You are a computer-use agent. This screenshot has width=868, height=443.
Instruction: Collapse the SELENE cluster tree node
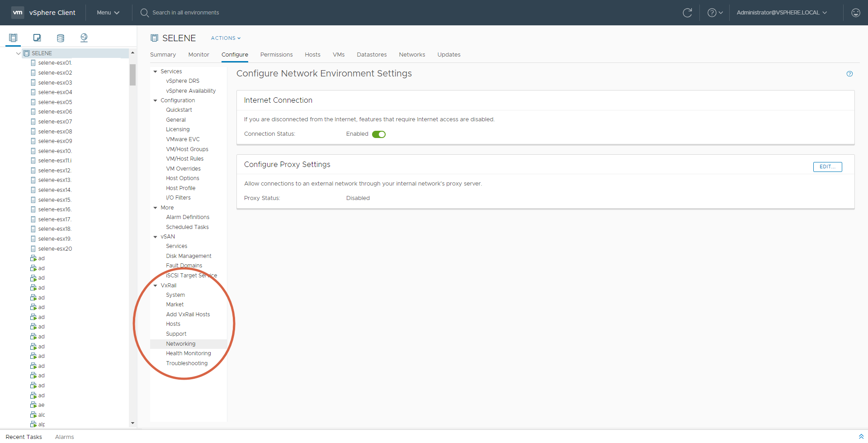[18, 53]
